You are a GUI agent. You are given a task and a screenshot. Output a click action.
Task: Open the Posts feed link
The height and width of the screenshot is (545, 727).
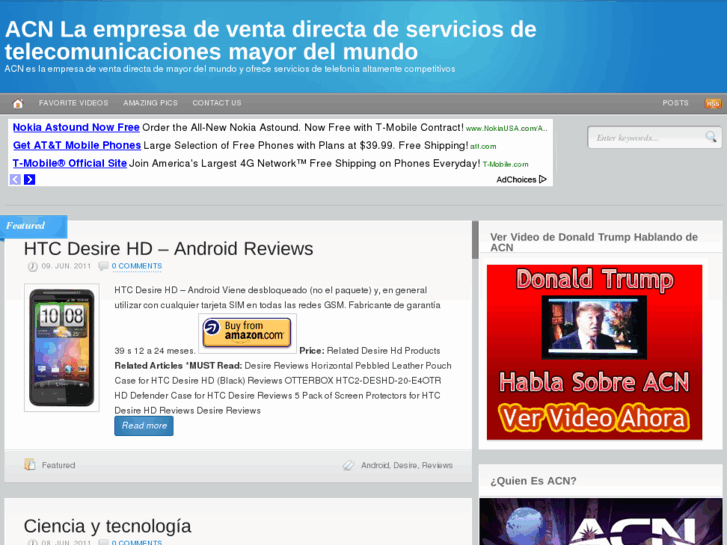[x=675, y=103]
